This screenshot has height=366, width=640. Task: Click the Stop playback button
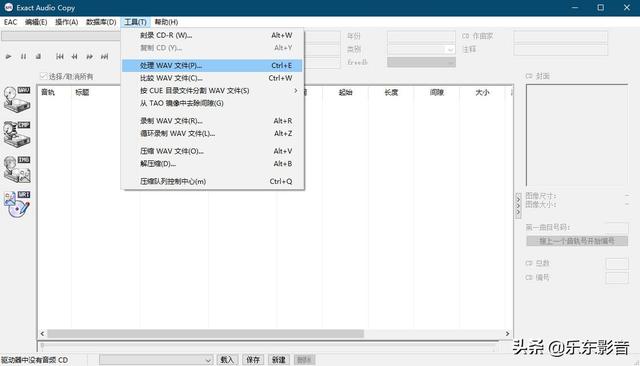38,56
